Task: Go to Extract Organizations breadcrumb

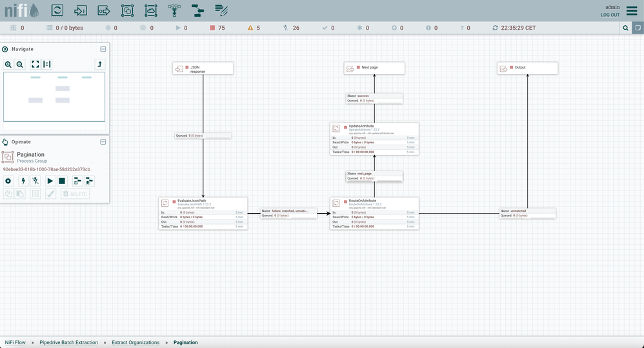Action: tap(136, 342)
